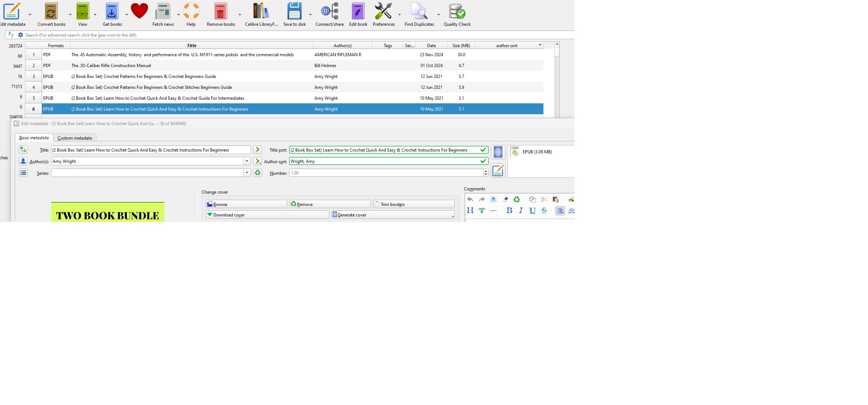Swap title and author with the swap icon
Image resolution: width=868 pixels, height=405 pixels.
click(23, 149)
